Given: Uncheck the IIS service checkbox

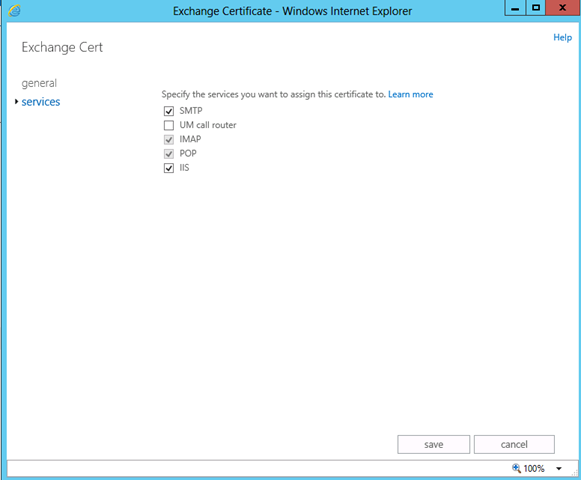Looking at the screenshot, I should pos(169,168).
